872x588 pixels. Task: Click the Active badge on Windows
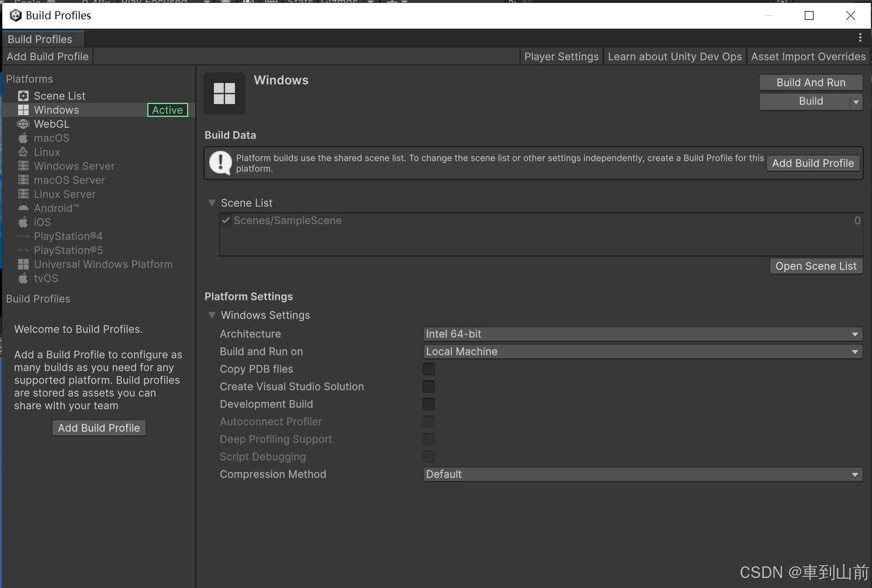(x=168, y=110)
